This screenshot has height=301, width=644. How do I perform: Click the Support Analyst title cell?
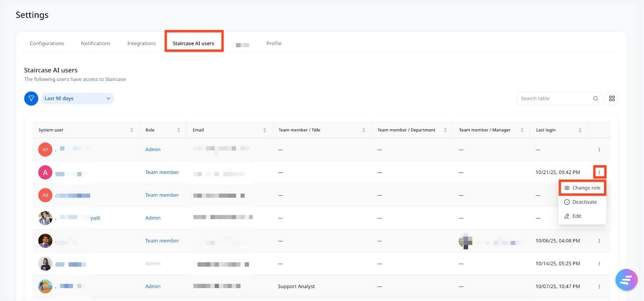pos(296,286)
